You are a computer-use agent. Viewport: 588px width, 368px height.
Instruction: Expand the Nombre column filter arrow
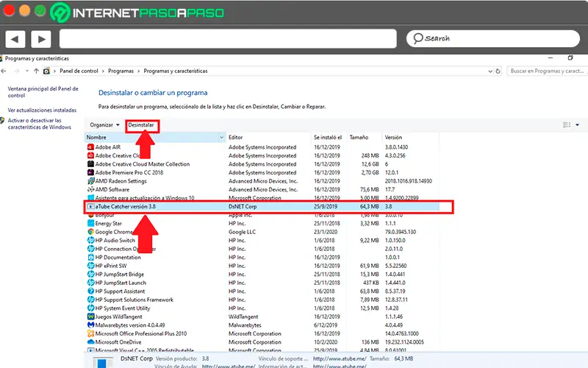[221, 138]
